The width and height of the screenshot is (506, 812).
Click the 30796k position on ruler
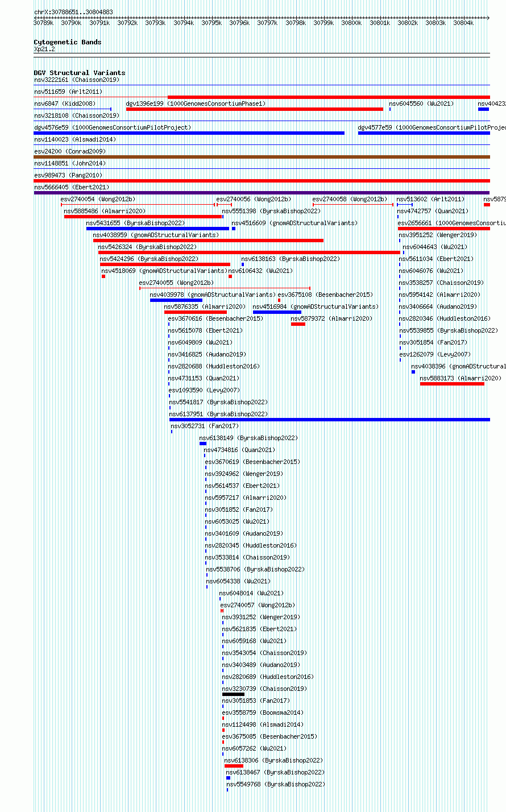pos(239,23)
